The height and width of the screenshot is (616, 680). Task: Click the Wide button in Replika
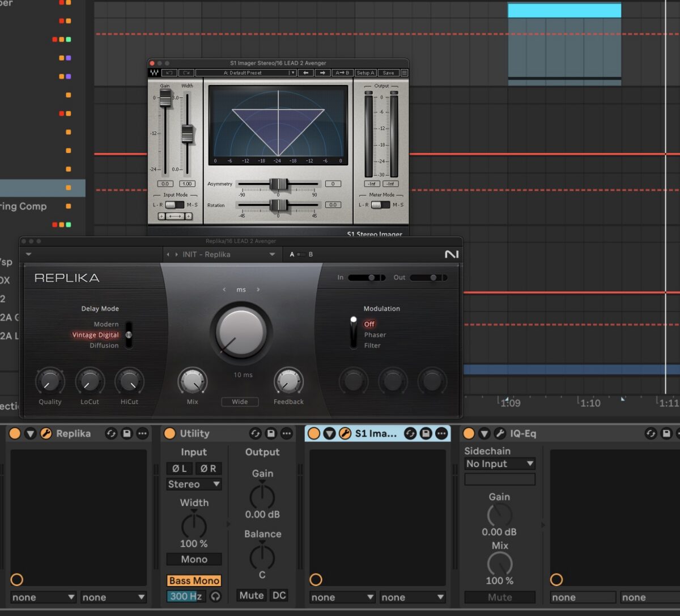[x=240, y=402]
